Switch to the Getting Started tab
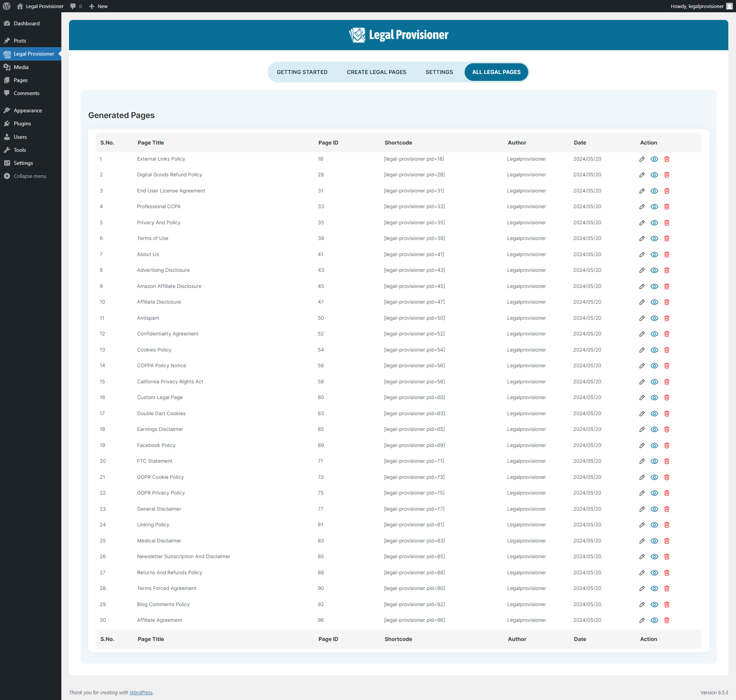 (x=302, y=72)
